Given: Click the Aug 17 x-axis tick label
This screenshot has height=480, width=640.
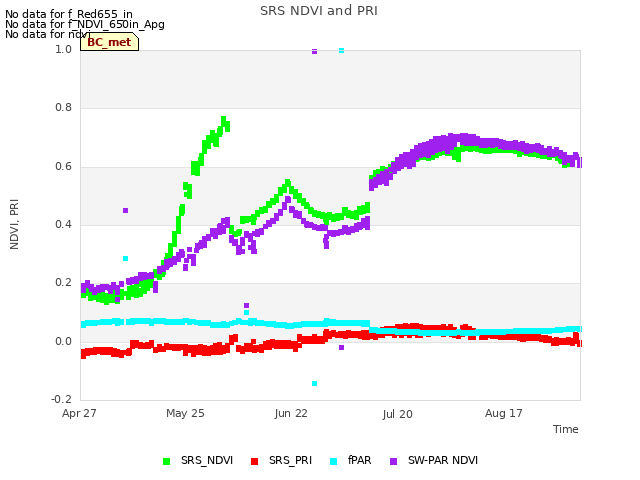Looking at the screenshot, I should point(504,413).
